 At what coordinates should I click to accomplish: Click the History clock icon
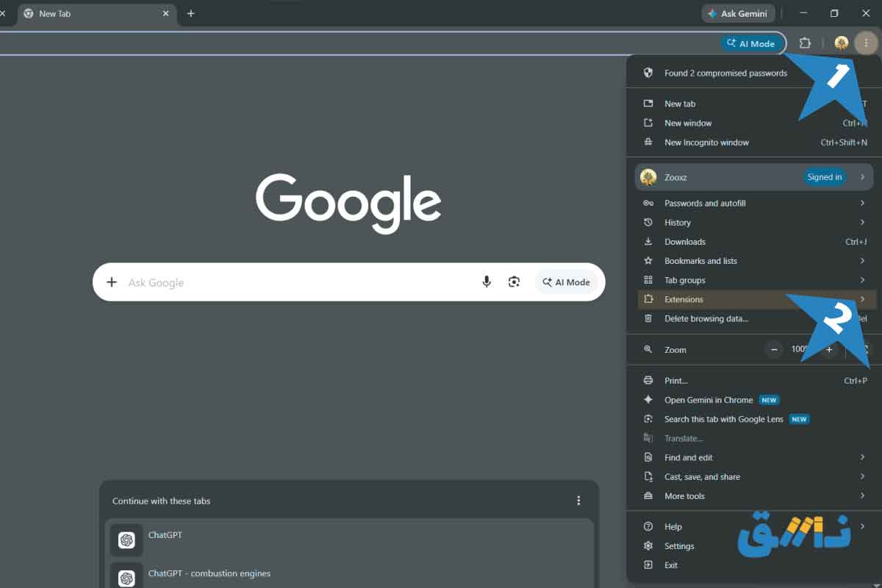pos(648,222)
